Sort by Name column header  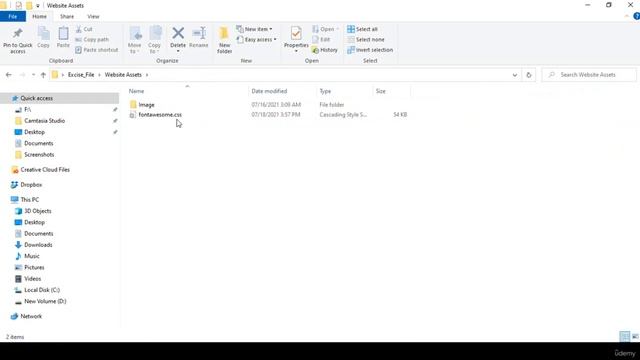(x=136, y=91)
